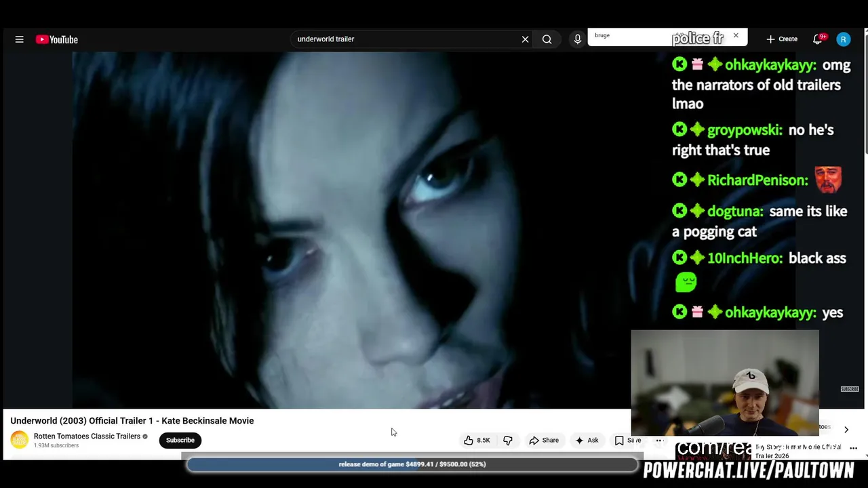
Task: Dislike the video with thumbs-down
Action: [508, 441]
